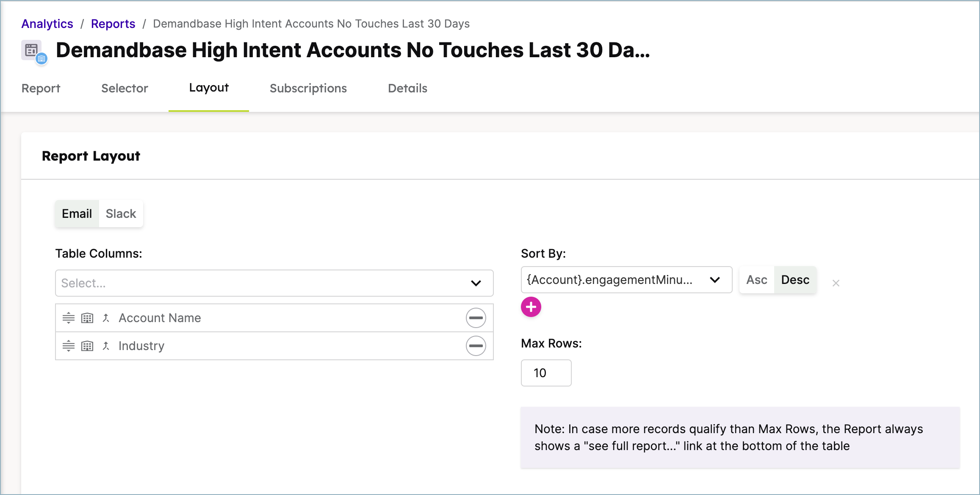Set sort order to Asc
This screenshot has height=495, width=980.
[756, 280]
